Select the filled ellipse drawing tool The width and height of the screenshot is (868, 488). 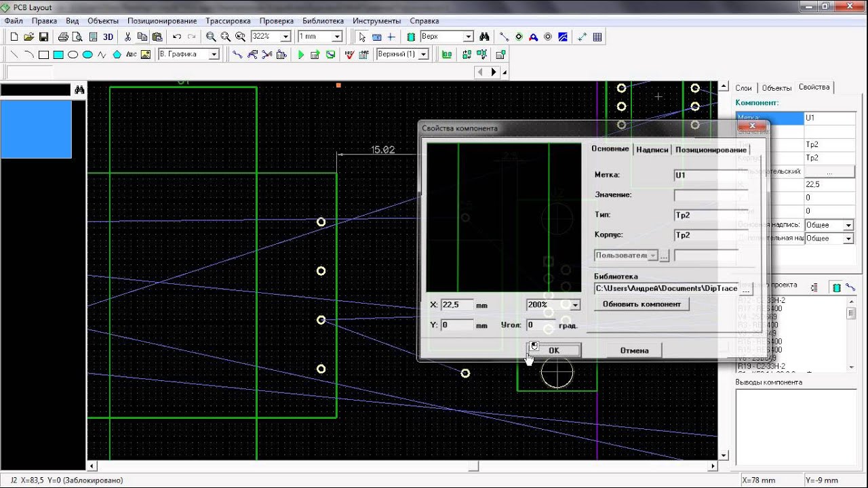click(87, 54)
